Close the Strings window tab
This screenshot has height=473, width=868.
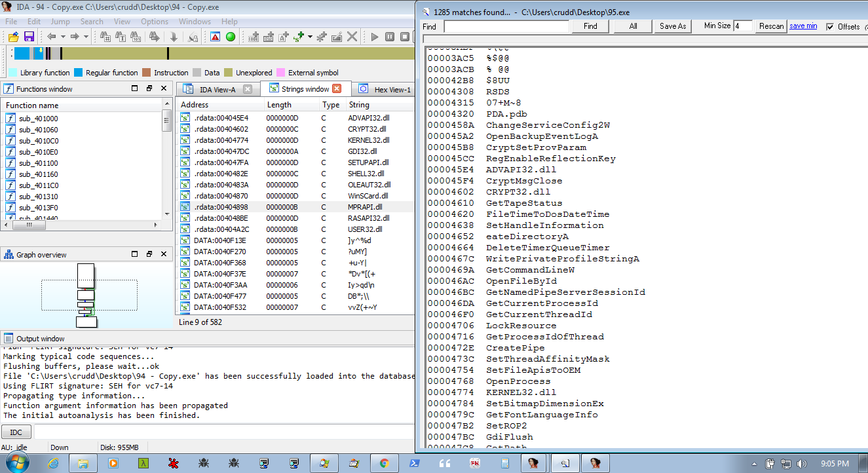(x=337, y=89)
